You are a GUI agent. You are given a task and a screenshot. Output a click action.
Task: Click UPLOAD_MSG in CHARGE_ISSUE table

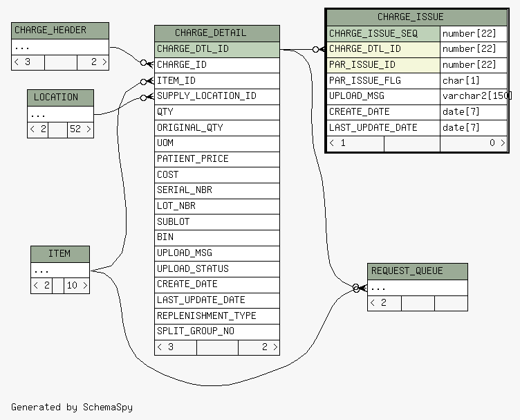(383, 97)
